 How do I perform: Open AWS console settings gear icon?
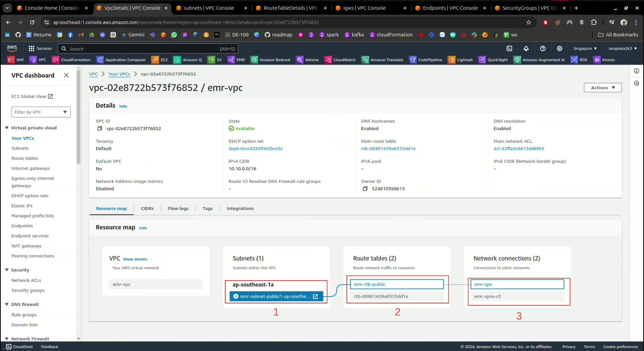559,48
